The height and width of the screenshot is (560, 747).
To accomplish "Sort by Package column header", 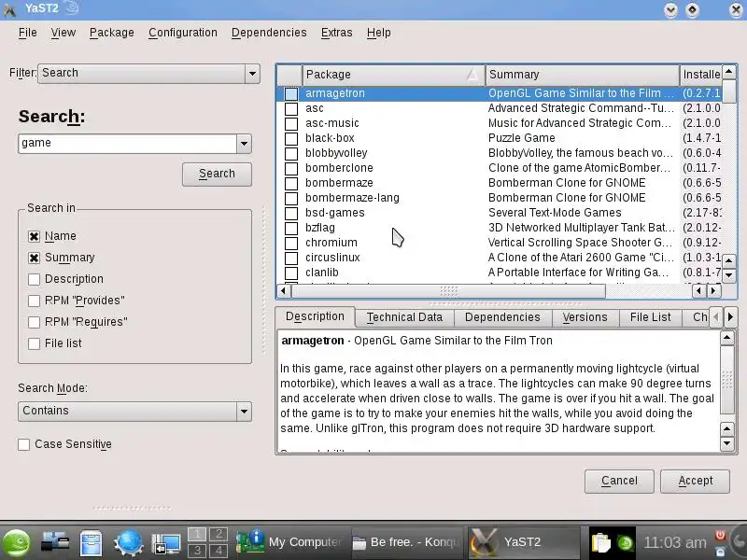I will [393, 75].
